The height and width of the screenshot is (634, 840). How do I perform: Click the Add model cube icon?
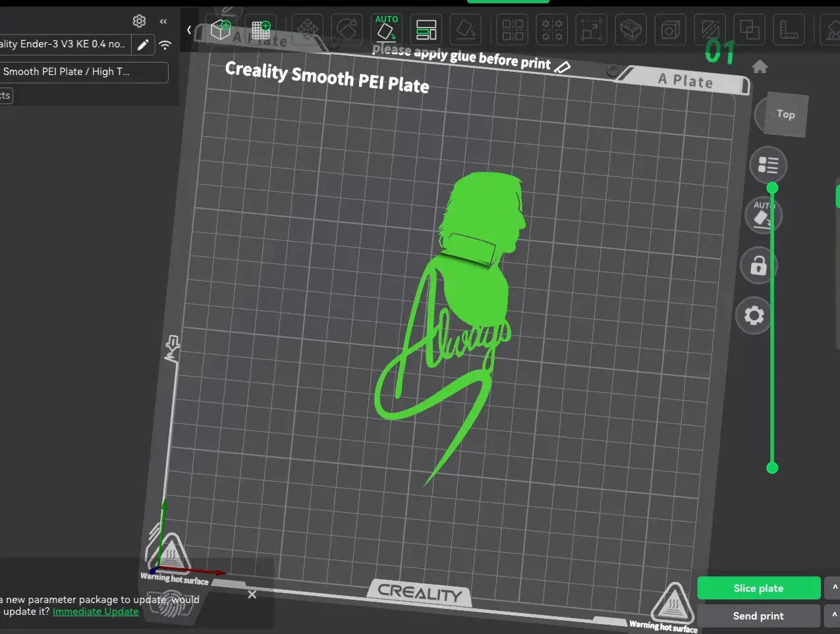(x=221, y=30)
